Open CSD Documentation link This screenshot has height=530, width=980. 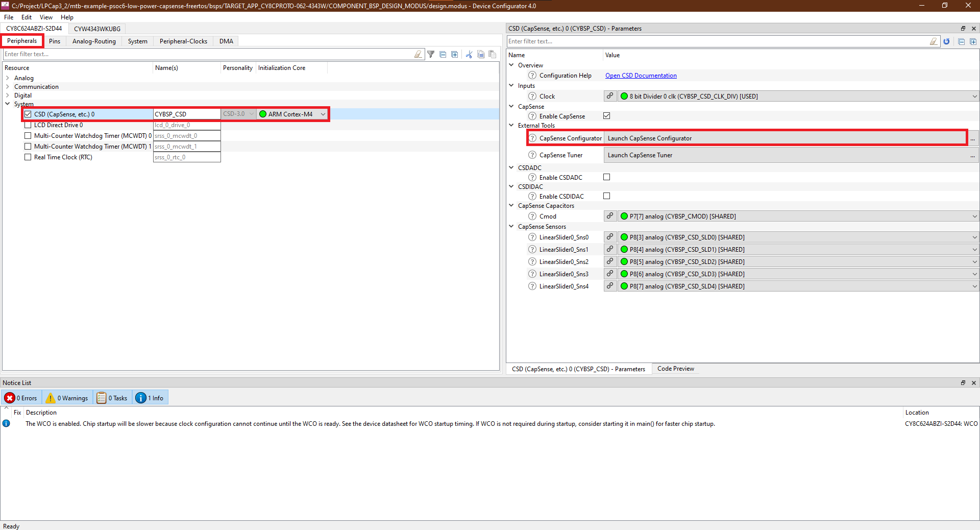[641, 76]
